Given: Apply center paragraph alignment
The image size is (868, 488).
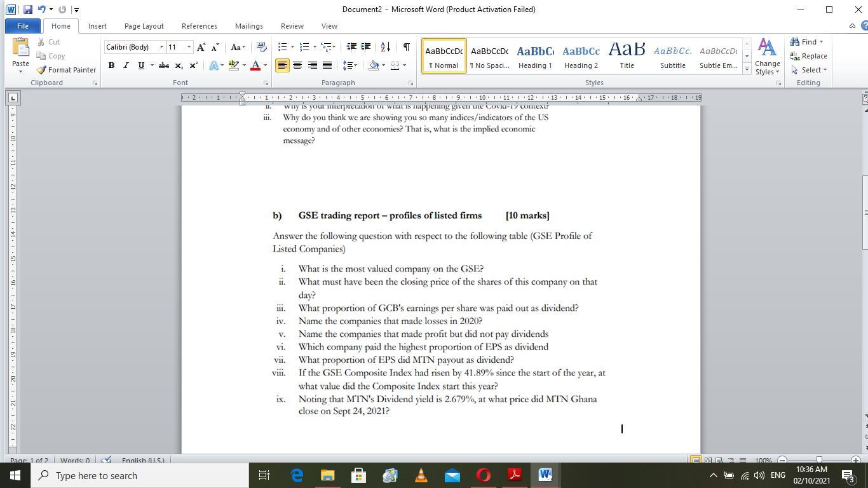Looking at the screenshot, I should [297, 65].
